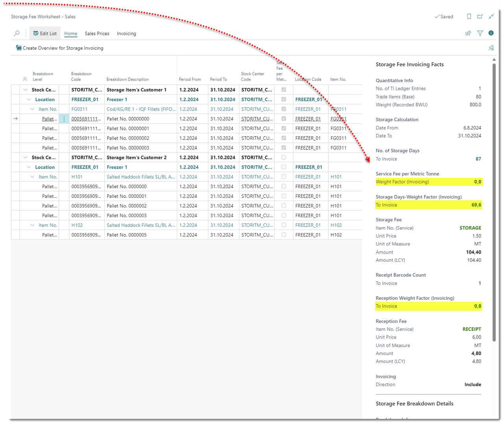Collapse the first Stock Center row
Image resolution: width=504 pixels, height=424 pixels.
point(26,90)
